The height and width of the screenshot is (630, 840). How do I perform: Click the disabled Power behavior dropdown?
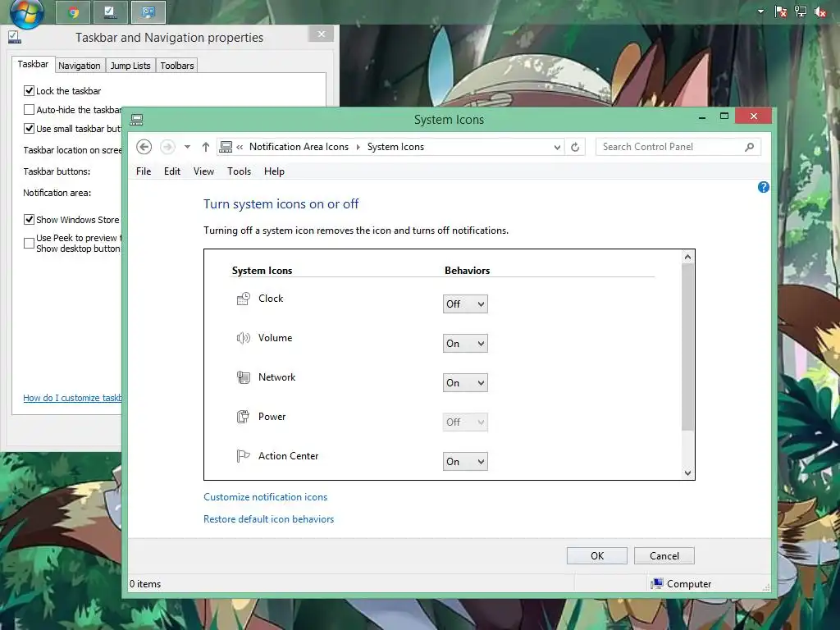pos(465,422)
